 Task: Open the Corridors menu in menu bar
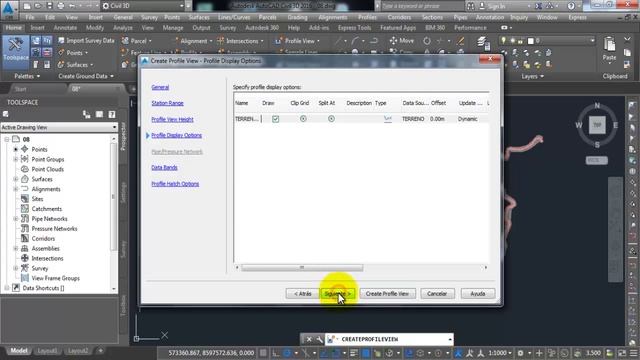pyautogui.click(x=399, y=18)
